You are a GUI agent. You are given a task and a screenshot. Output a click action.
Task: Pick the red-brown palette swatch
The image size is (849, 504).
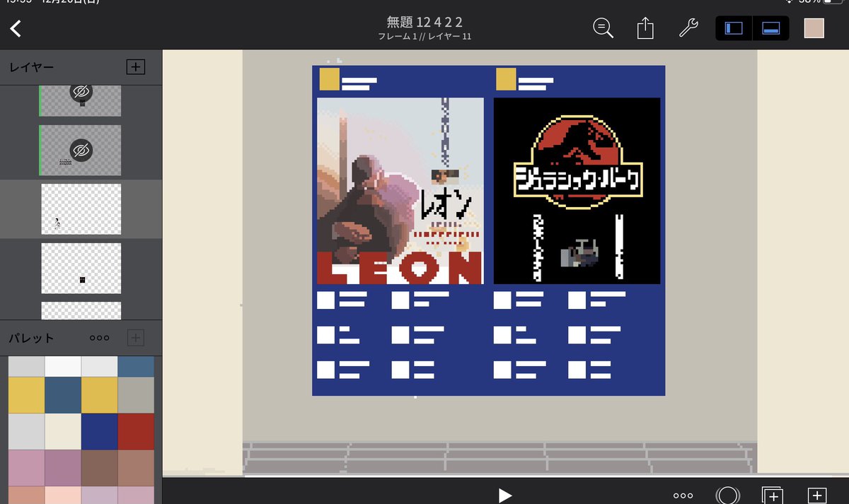[x=136, y=431]
